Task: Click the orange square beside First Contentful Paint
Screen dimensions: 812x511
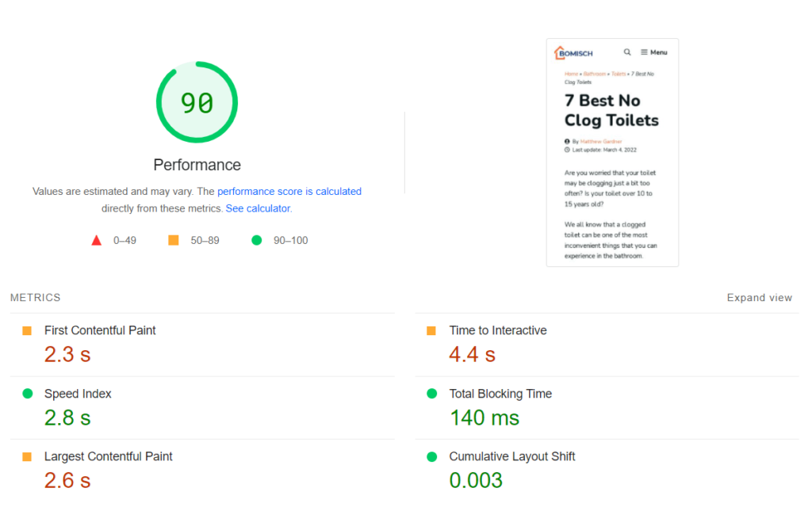Action: point(27,330)
